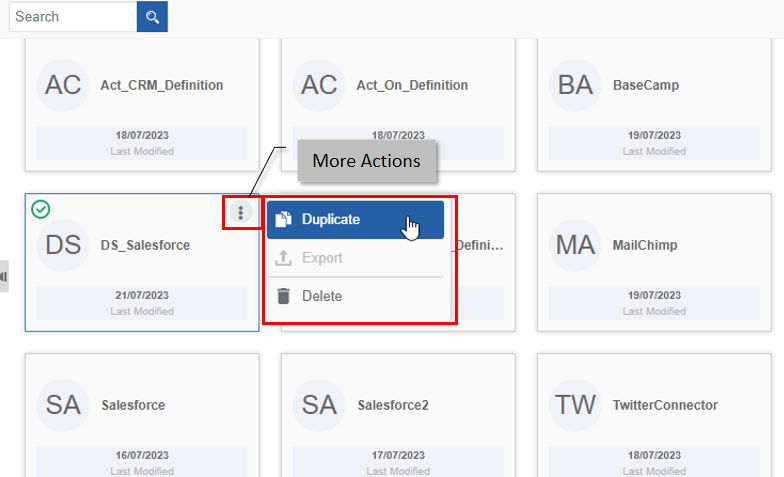Select the AC avatar of Act_On_Definition
784x477 pixels.
coord(319,85)
